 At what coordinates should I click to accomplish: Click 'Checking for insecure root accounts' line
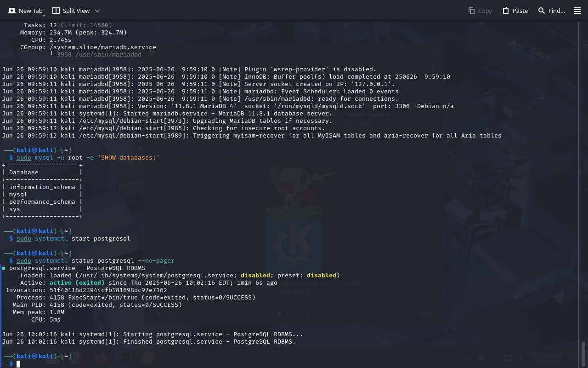point(164,128)
